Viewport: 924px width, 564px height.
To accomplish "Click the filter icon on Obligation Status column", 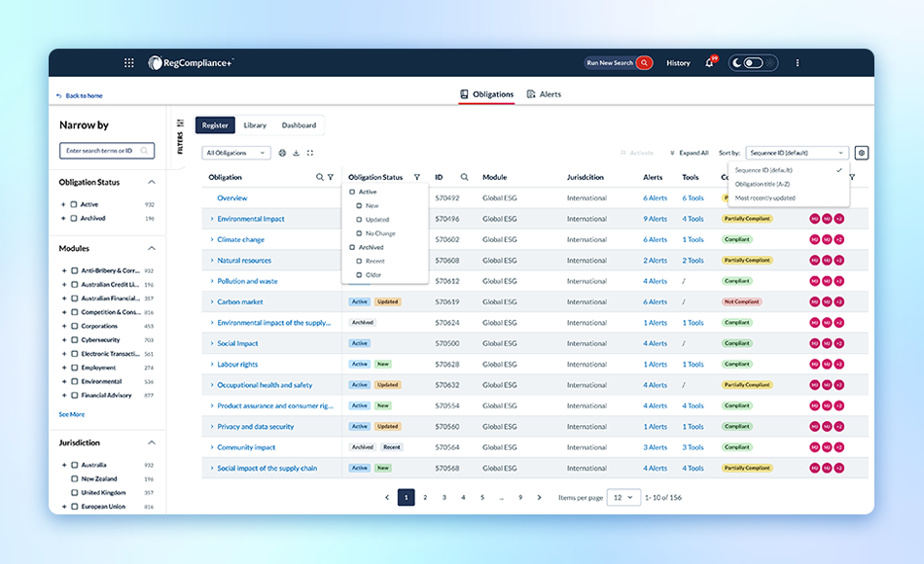I will (x=417, y=177).
